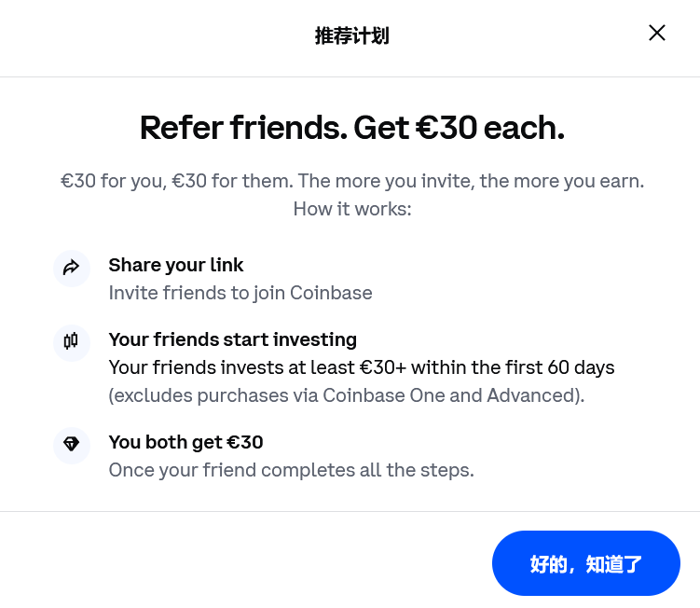Select the 'You both get €30' step title

[185, 442]
